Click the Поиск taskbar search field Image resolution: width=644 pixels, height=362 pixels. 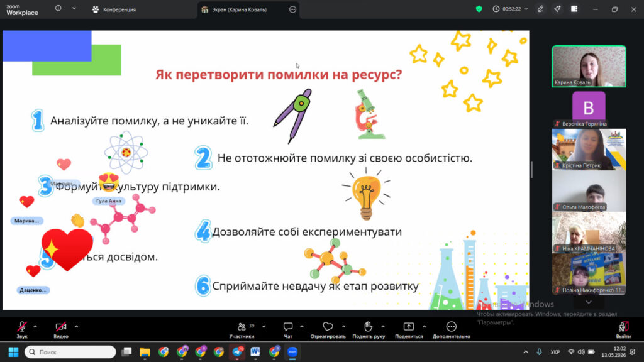click(70, 352)
